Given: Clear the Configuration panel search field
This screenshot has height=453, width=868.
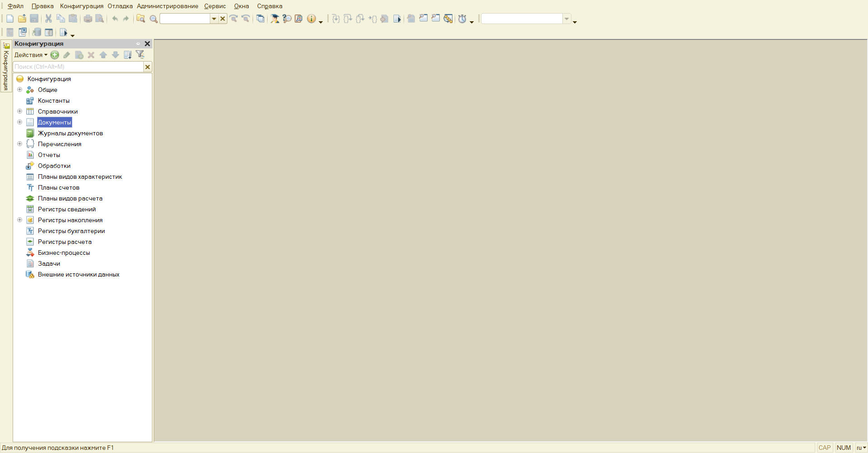Looking at the screenshot, I should pos(147,67).
